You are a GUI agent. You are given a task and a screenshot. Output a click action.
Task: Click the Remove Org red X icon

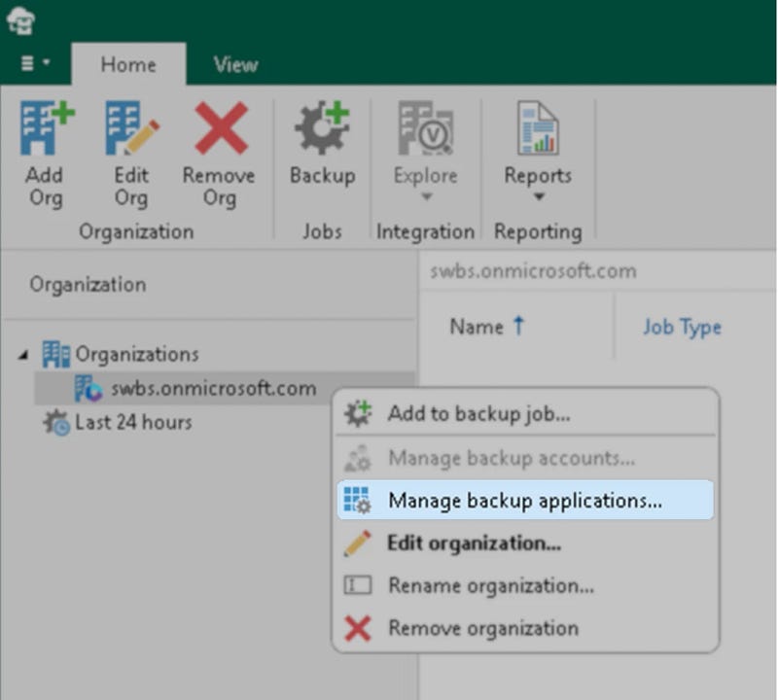point(220,130)
